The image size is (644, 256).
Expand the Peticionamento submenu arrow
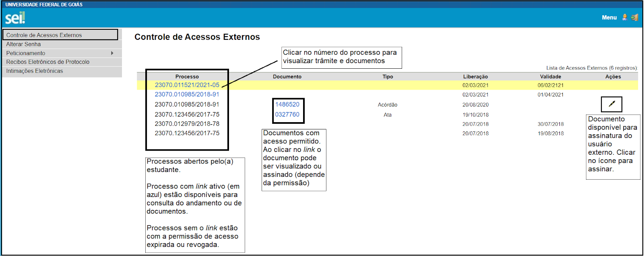[x=112, y=53]
